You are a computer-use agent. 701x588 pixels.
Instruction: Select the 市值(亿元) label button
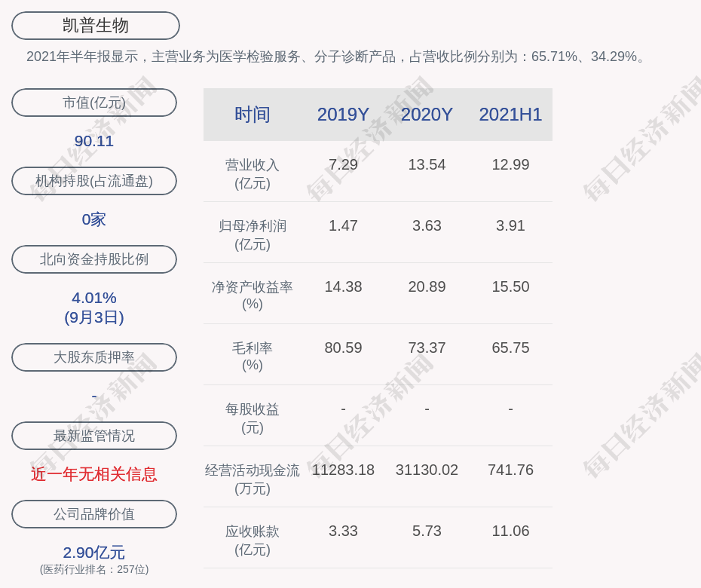(x=94, y=103)
